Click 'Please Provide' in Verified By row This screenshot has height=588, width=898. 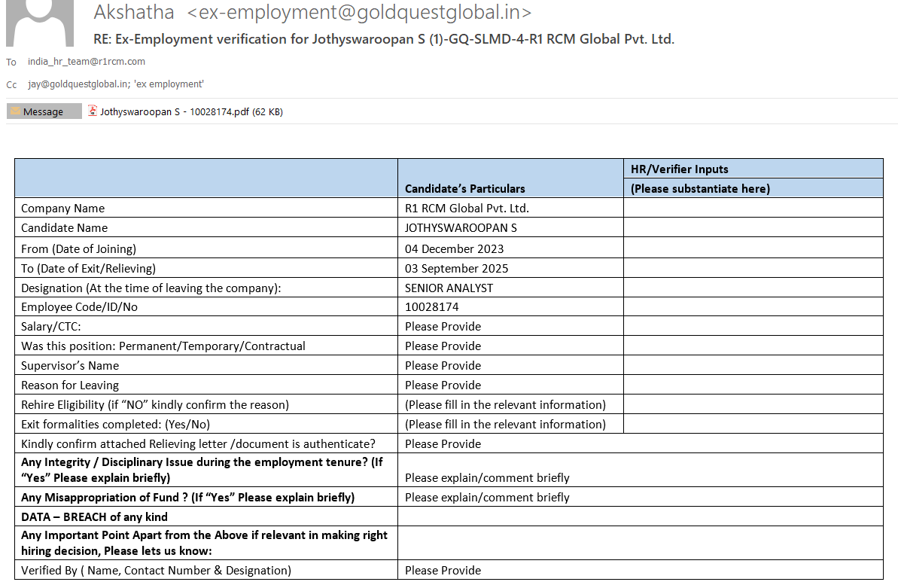(443, 570)
